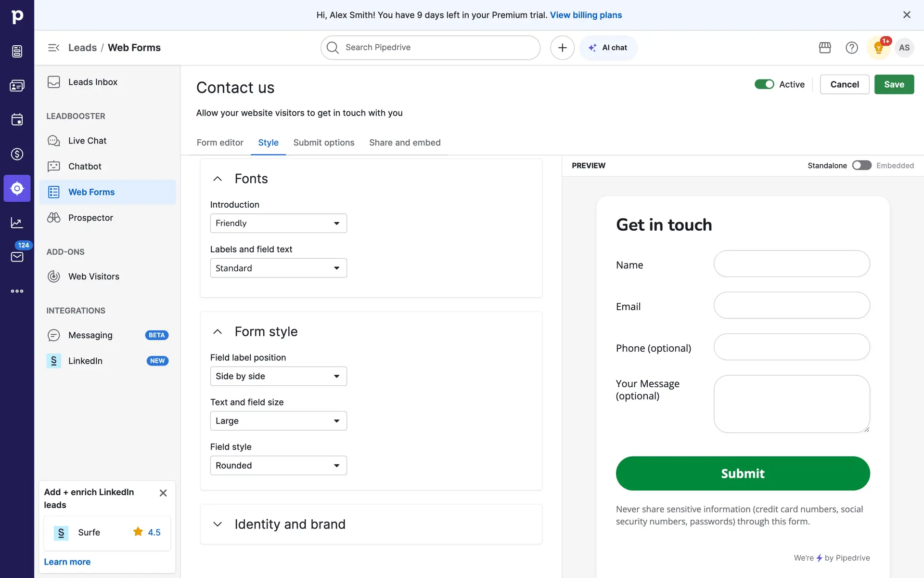Open the Share and embed tab

point(404,143)
